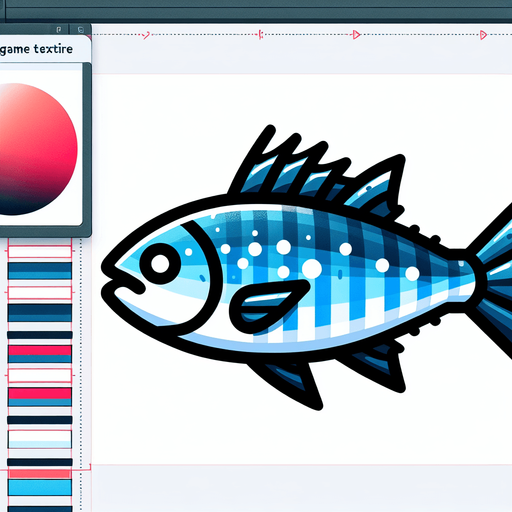Choose the coral pink swatch in the palette strip

click(x=40, y=474)
